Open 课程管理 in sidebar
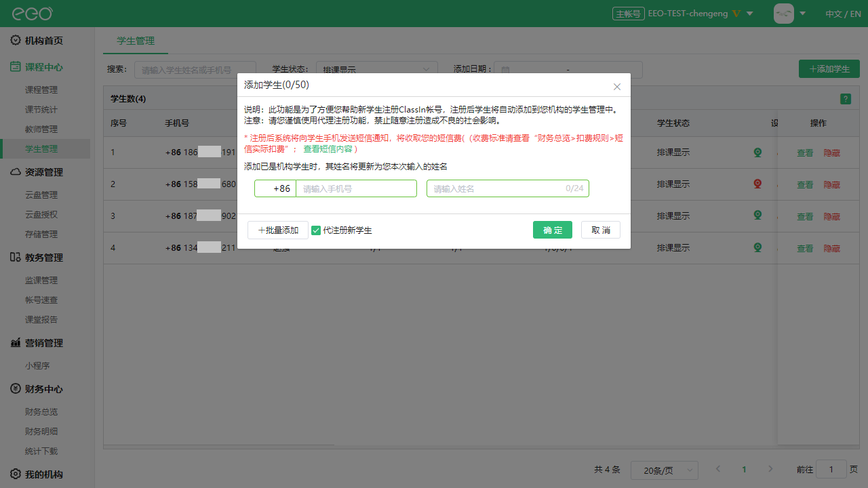Screen dimensions: 868x488 tap(41, 89)
